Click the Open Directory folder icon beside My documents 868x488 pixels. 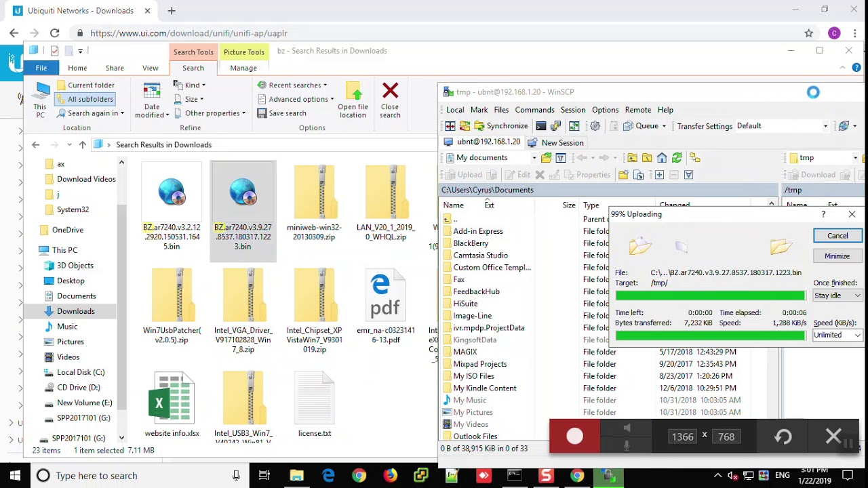pos(546,158)
